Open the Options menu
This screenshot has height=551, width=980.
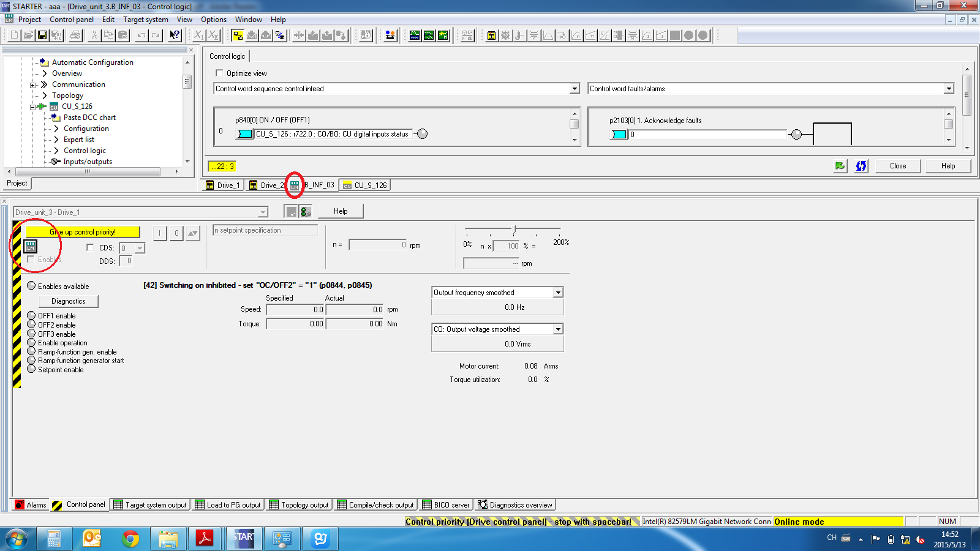coord(214,20)
